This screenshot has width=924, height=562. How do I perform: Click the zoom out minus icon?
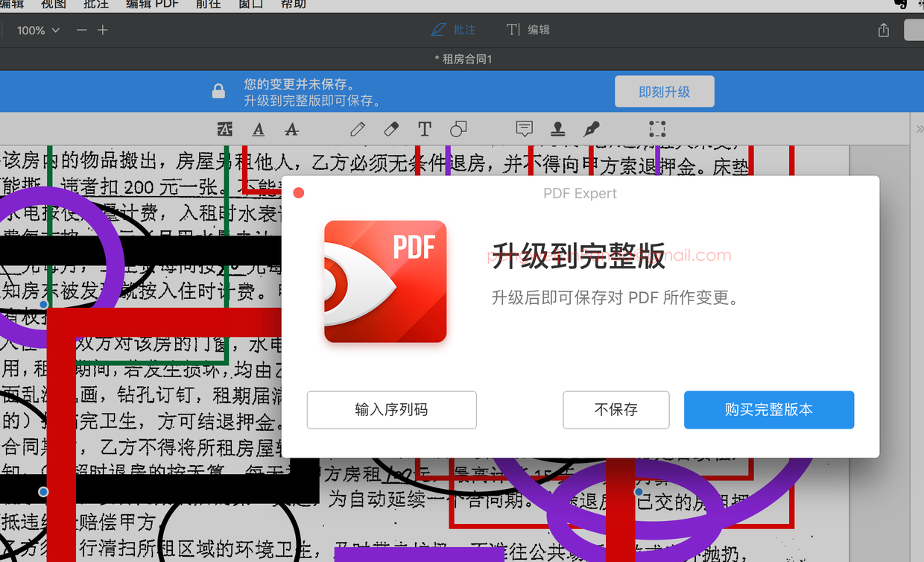coord(82,30)
